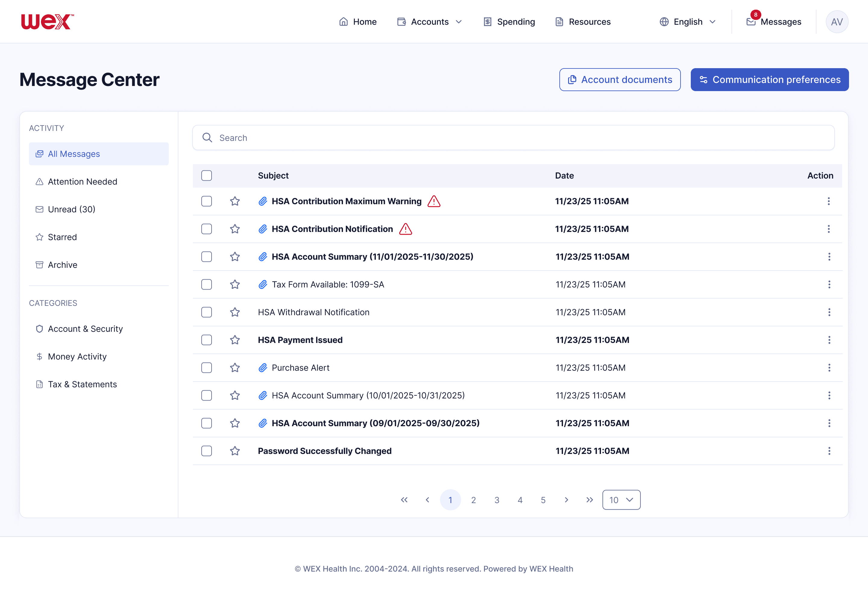Open action menu for HSA Payment Issued

[x=829, y=340]
